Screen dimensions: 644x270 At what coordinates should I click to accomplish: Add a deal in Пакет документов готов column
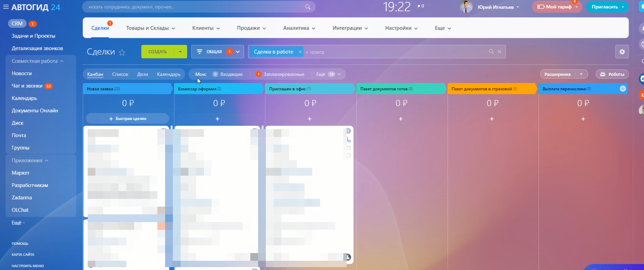click(400, 119)
